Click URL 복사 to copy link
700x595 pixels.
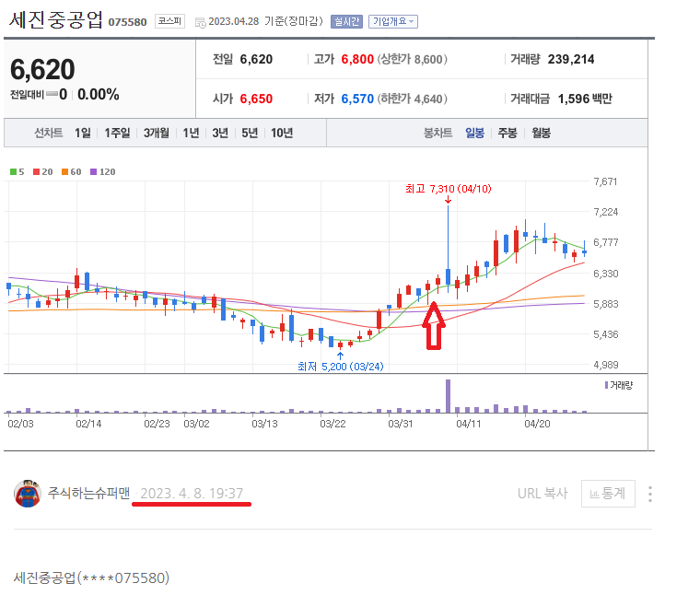(542, 494)
